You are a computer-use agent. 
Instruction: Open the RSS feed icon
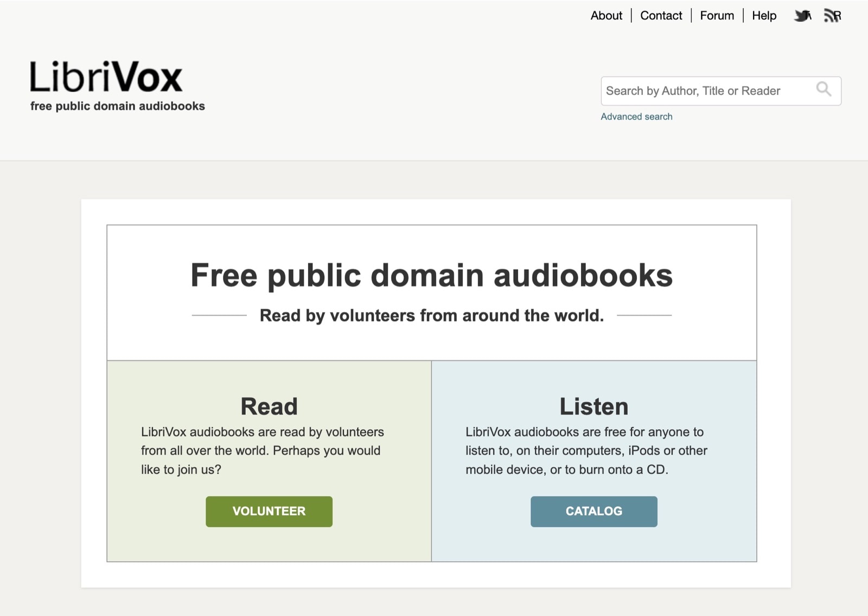pyautogui.click(x=832, y=16)
